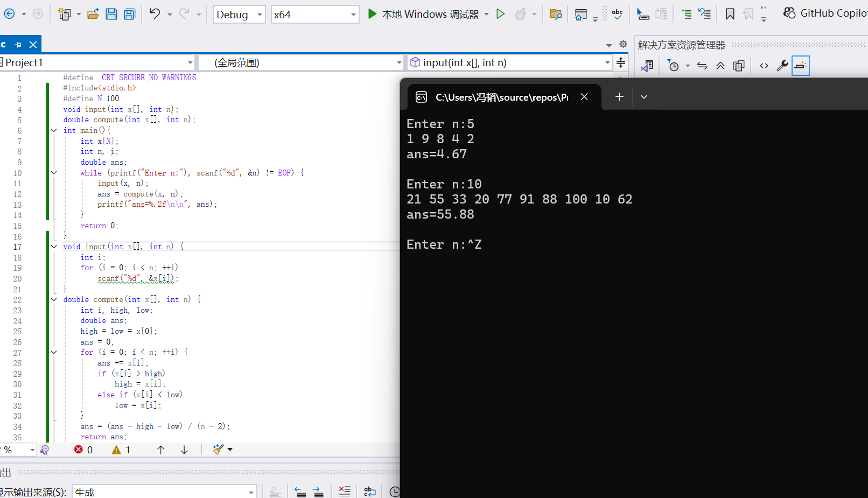Open the console profile dropdown chevron
Screen dimensions: 868x498
pos(644,97)
